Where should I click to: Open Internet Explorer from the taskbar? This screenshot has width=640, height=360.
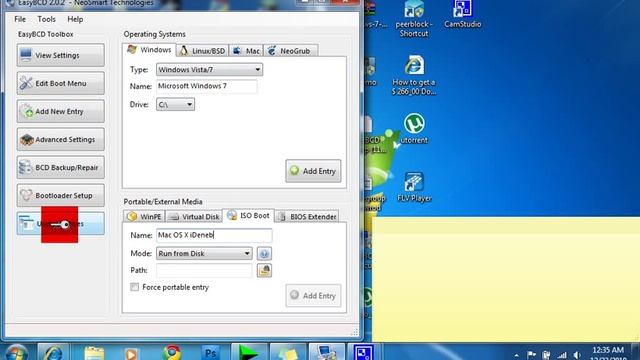pos(53,353)
